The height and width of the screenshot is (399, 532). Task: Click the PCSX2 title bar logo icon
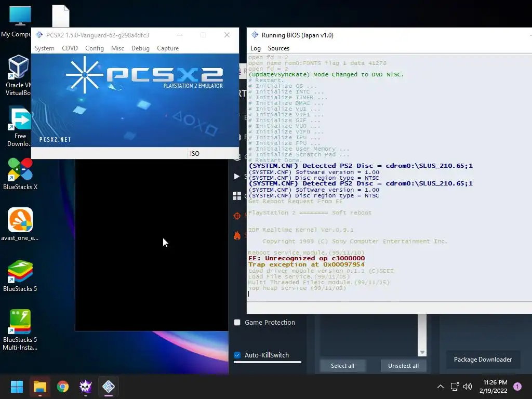39,35
